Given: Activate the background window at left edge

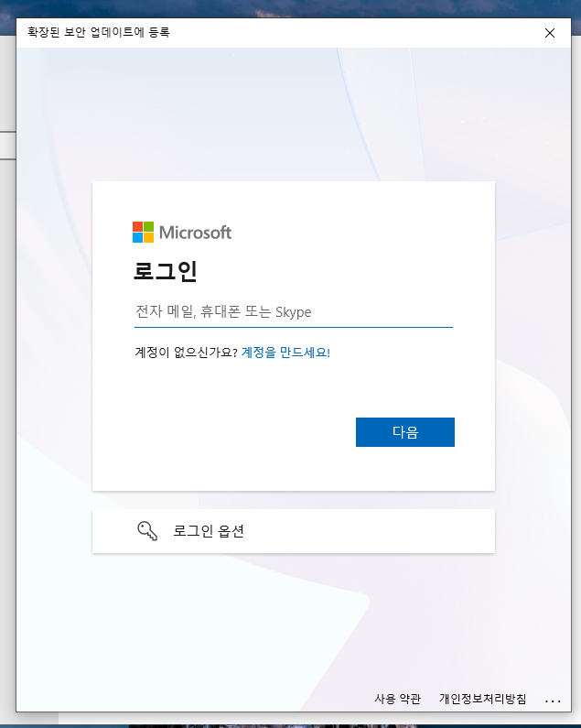Looking at the screenshot, I should click(x=7, y=275).
